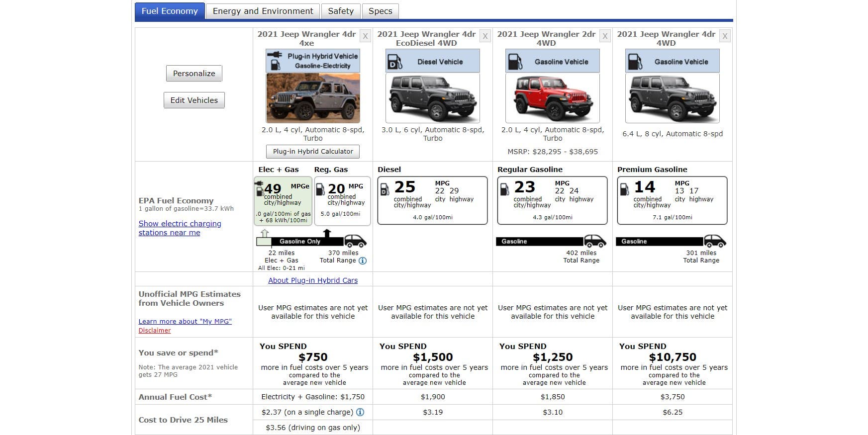Click the black up arrow on the range bar
Screen dimensions: 868x435
[x=327, y=233]
